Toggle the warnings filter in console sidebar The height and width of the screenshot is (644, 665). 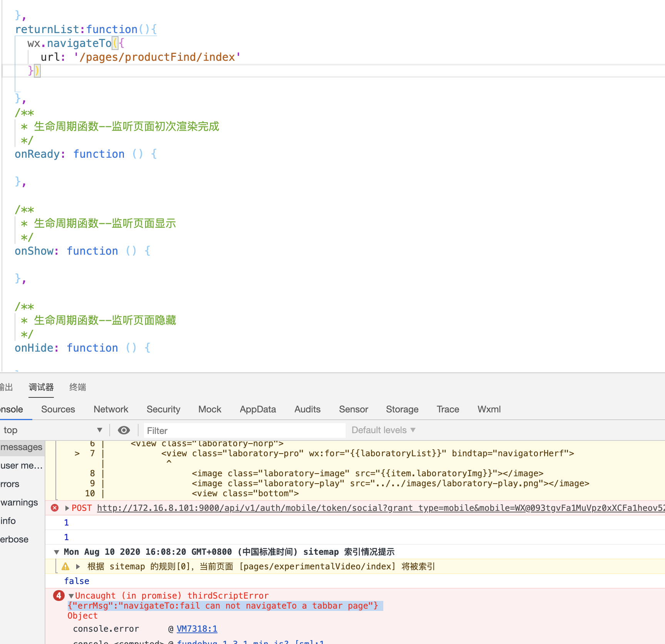tap(18, 502)
